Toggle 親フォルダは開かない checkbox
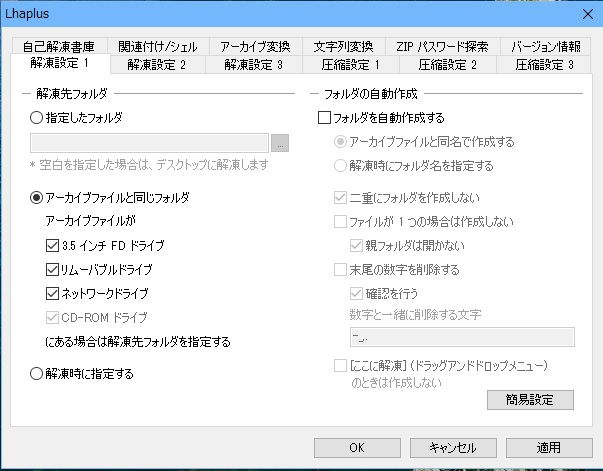 356,245
